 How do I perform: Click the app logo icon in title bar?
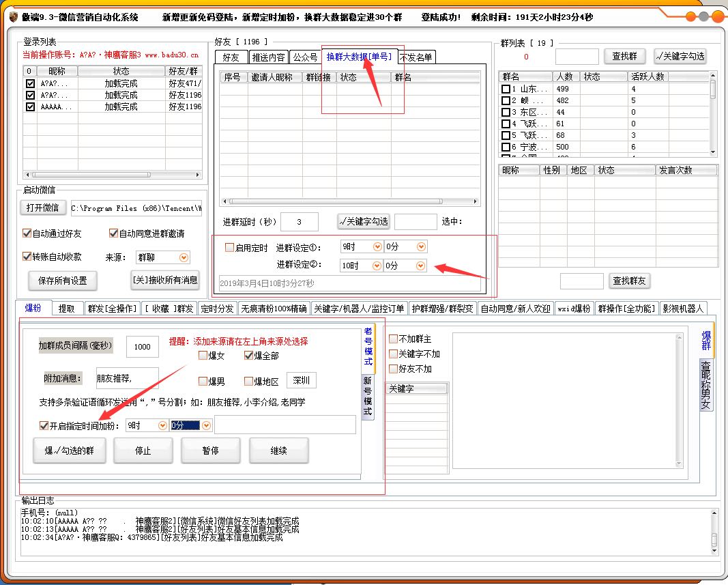(x=14, y=17)
